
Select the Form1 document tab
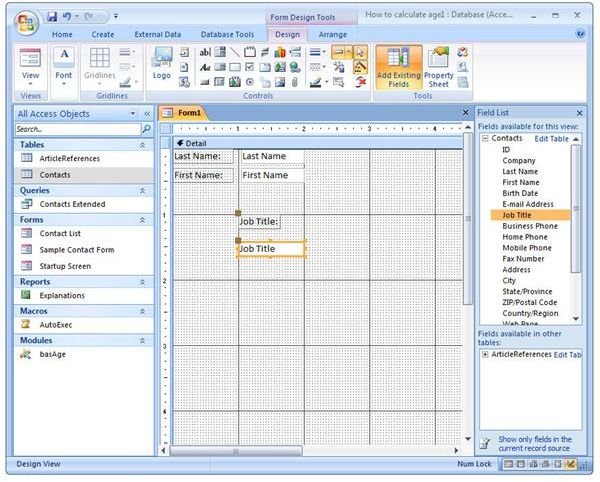pos(183,113)
